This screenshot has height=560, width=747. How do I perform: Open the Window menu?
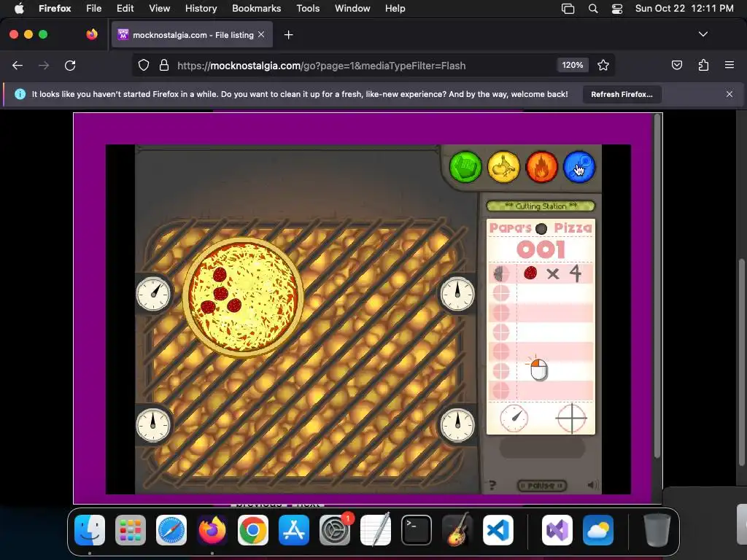[352, 9]
